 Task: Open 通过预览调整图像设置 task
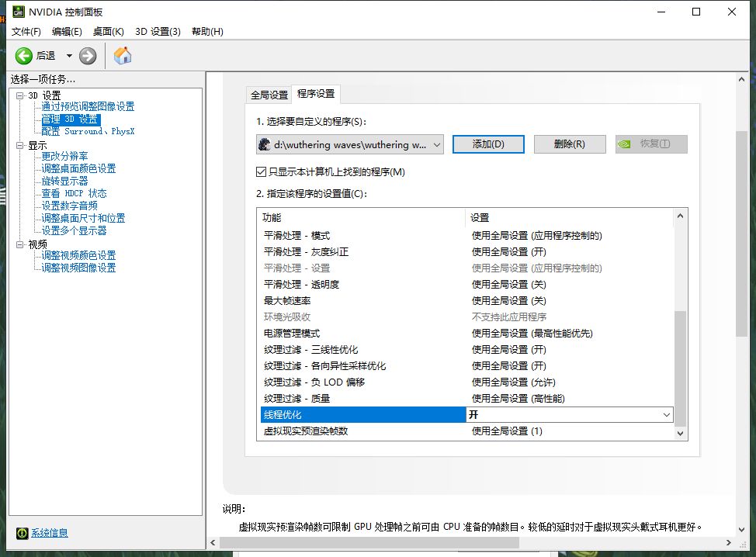pos(88,106)
